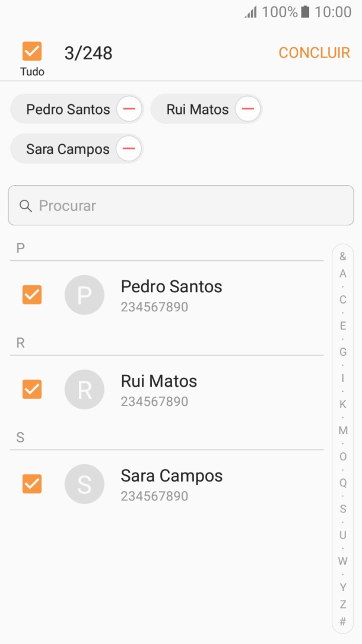Remove Pedro Santos using his minus icon
Viewport: 362px width, 644px height.
129,109
